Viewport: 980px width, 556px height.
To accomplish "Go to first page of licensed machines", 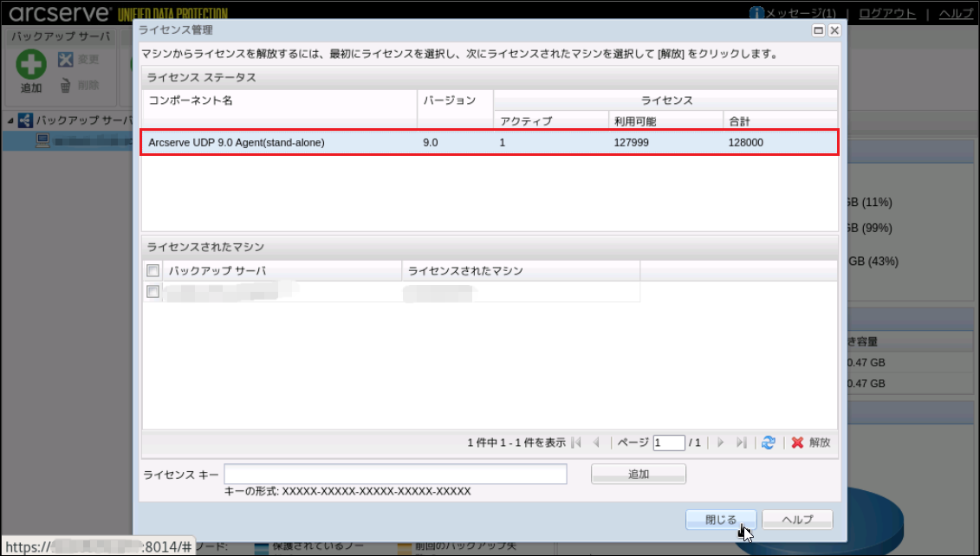I will pos(576,443).
